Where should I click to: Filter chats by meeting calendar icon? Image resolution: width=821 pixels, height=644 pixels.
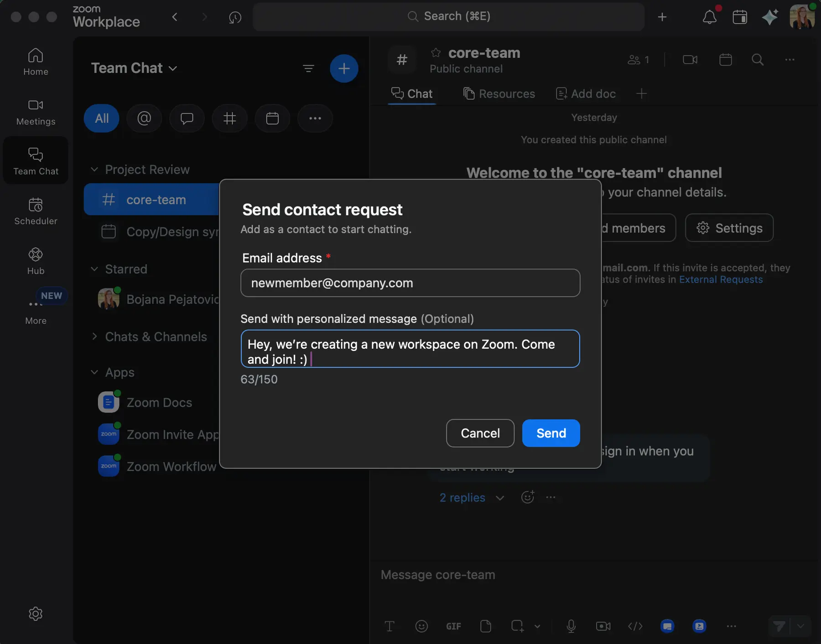pyautogui.click(x=272, y=118)
